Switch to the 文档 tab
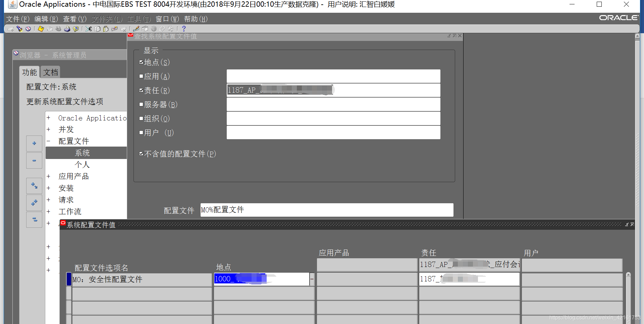This screenshot has width=644, height=324. [x=51, y=72]
